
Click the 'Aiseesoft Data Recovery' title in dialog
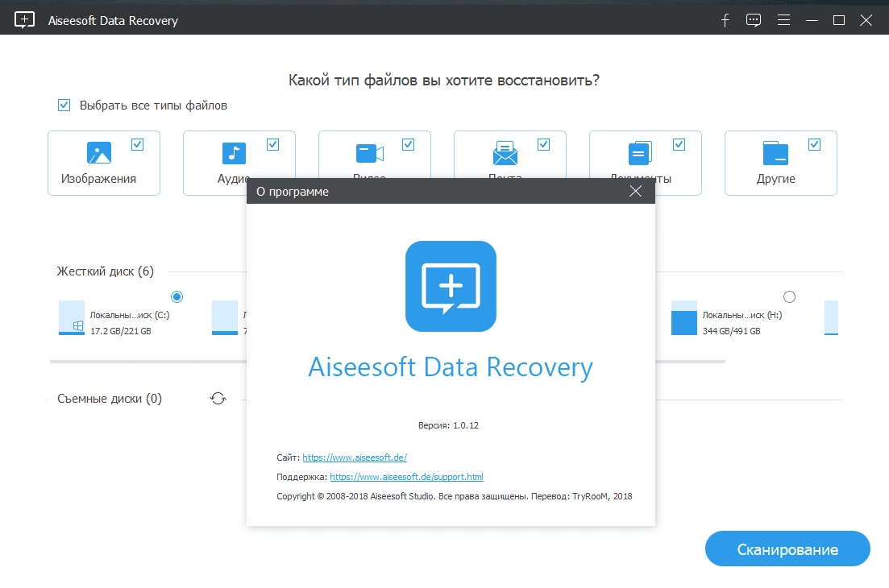451,367
